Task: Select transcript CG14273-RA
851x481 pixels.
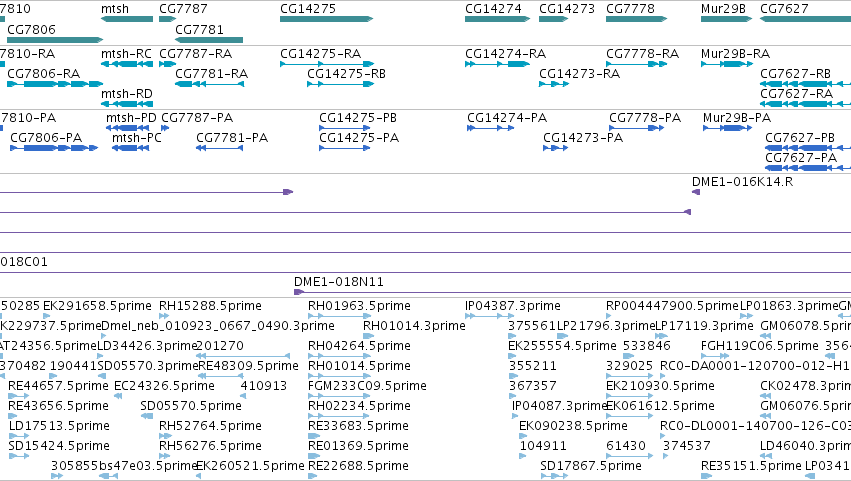Action: pyautogui.click(x=554, y=84)
